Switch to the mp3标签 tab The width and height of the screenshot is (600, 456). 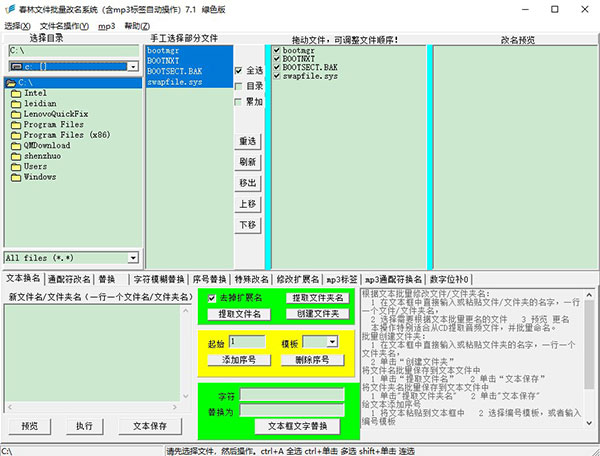point(342,279)
